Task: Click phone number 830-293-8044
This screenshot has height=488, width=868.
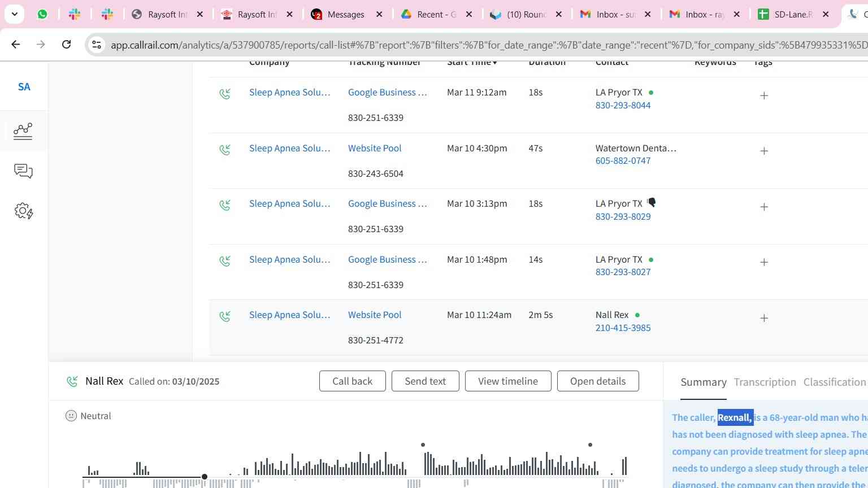Action: point(623,105)
